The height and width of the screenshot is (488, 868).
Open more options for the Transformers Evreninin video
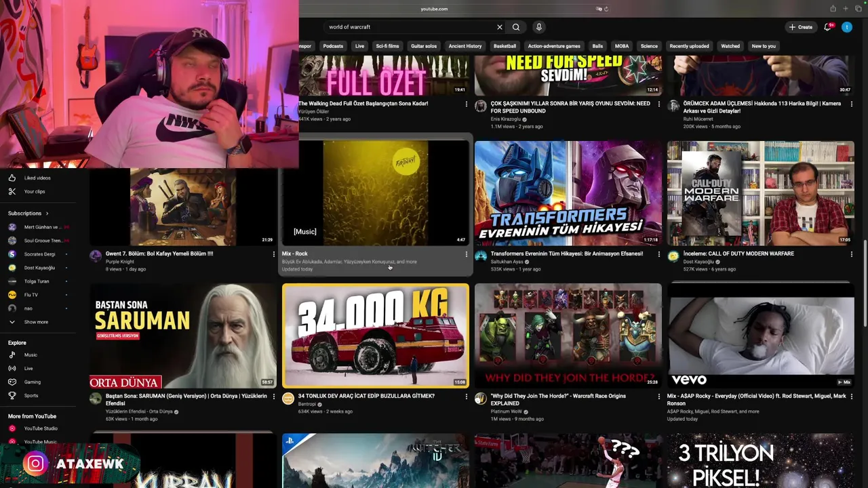coord(658,254)
